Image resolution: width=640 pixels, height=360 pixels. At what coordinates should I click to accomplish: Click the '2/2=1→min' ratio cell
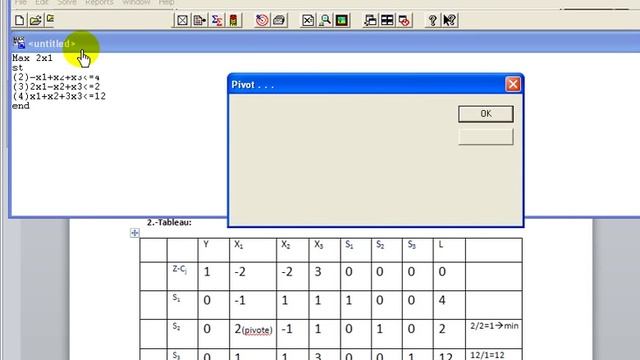(x=493, y=333)
